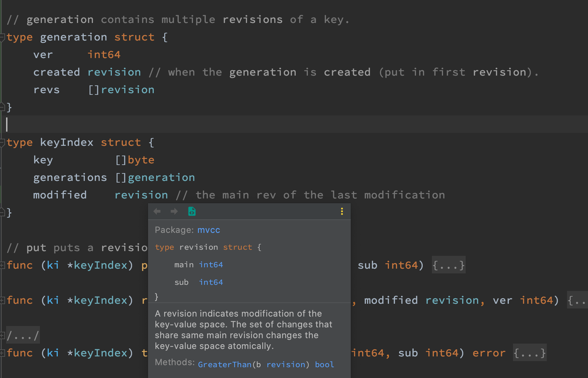The width and height of the screenshot is (588, 378).
Task: Click int64 type link beside main field
Action: pyautogui.click(x=211, y=265)
